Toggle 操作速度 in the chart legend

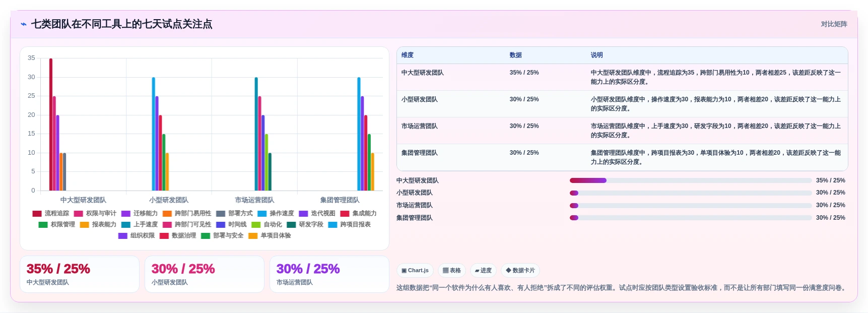point(276,213)
